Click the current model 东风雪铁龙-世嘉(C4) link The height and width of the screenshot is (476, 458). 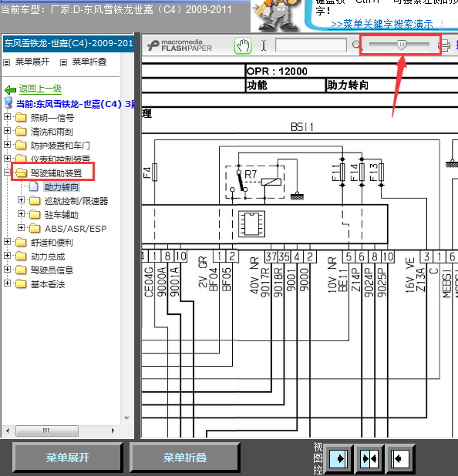point(75,104)
